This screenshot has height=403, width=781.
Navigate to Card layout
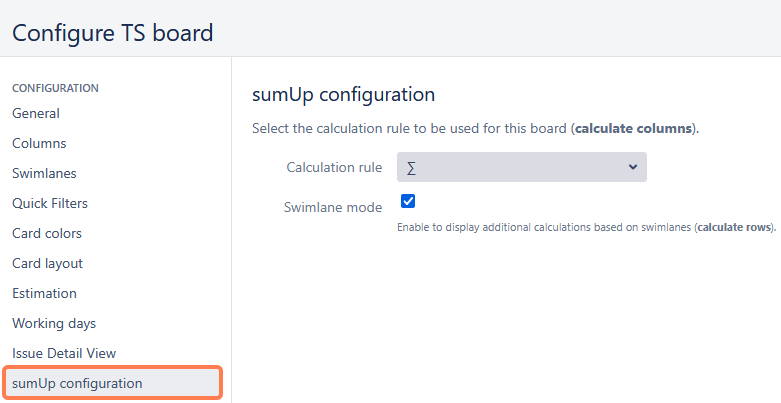pyautogui.click(x=47, y=263)
